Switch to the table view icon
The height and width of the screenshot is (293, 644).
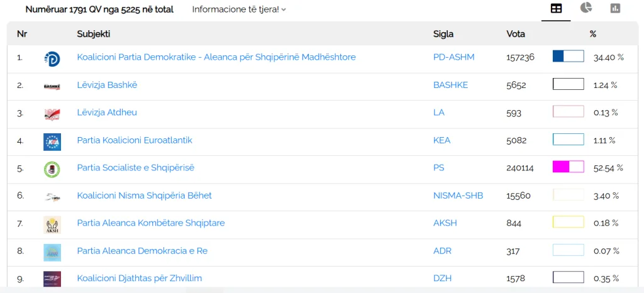pyautogui.click(x=556, y=9)
